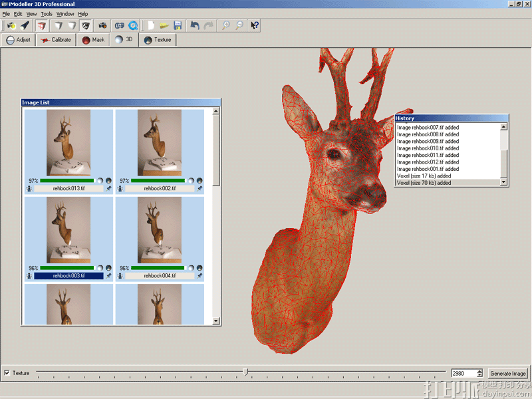Click the flashlight toolbar icon

(25, 25)
